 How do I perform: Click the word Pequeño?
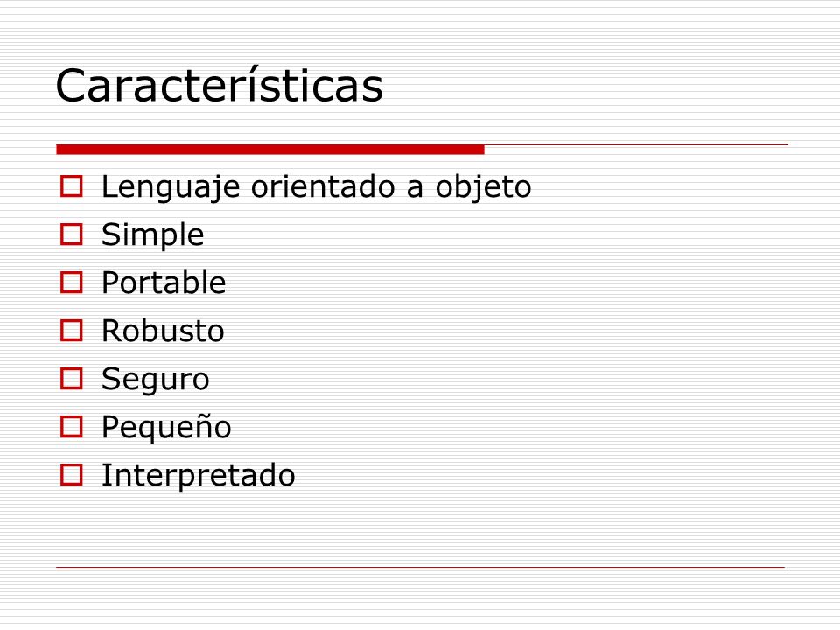pyautogui.click(x=166, y=428)
